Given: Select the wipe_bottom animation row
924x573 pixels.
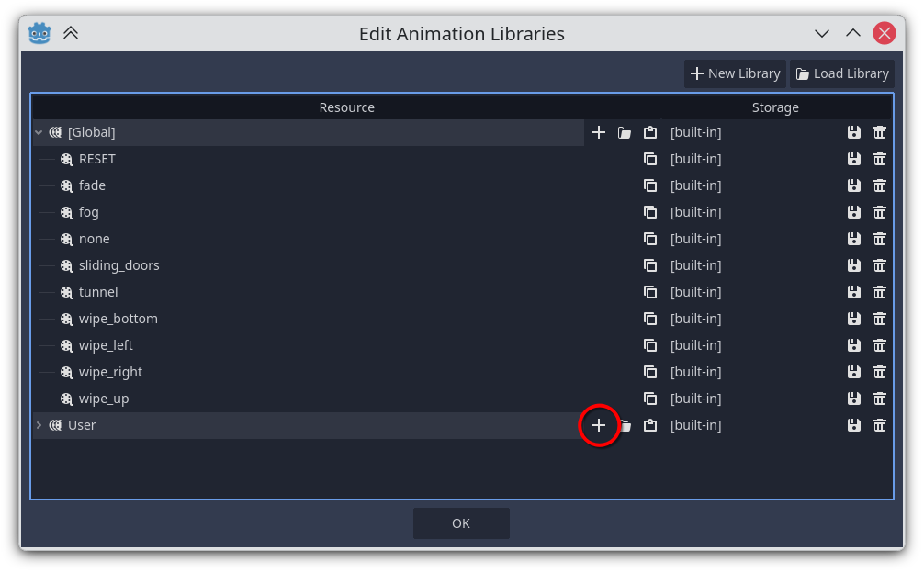Looking at the screenshot, I should pyautogui.click(x=118, y=319).
